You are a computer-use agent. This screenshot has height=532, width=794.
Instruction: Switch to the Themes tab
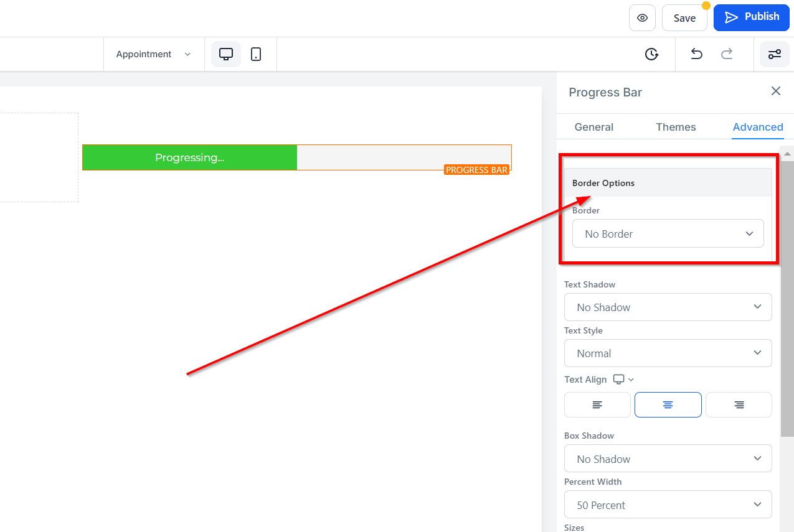[676, 127]
